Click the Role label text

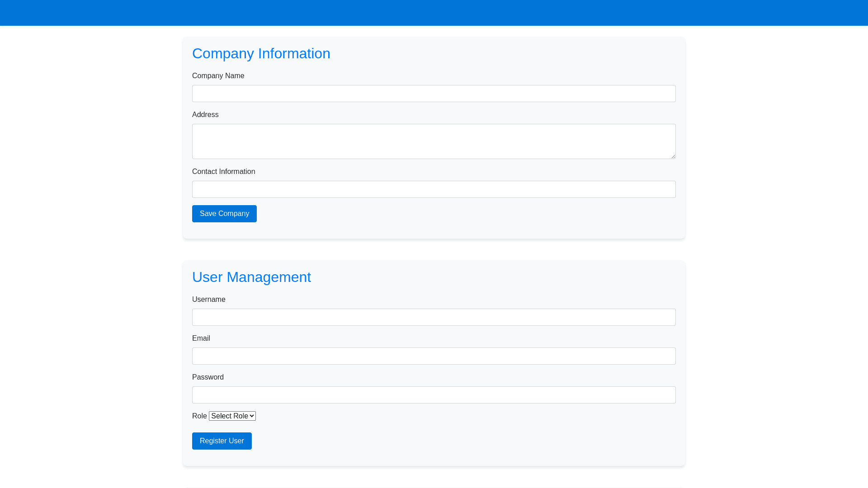199,416
